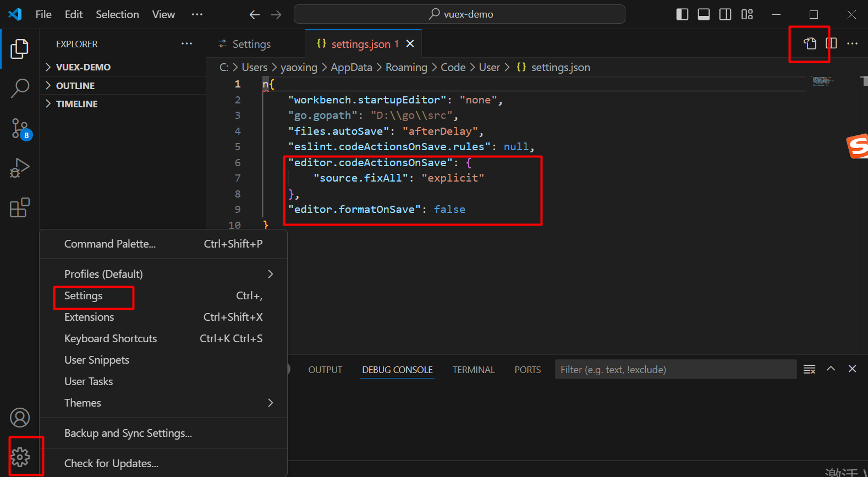Show more menu bar items ellipsis
The image size is (868, 477).
coord(197,14)
